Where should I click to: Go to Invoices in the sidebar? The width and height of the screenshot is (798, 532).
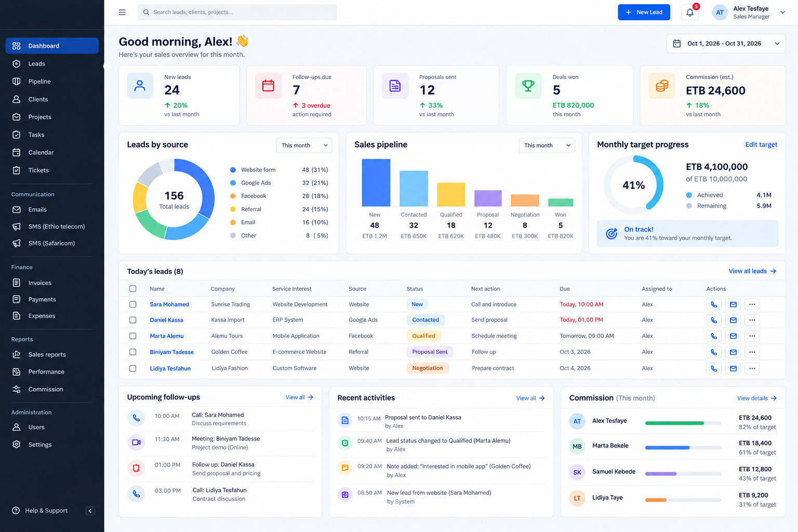click(x=52, y=283)
